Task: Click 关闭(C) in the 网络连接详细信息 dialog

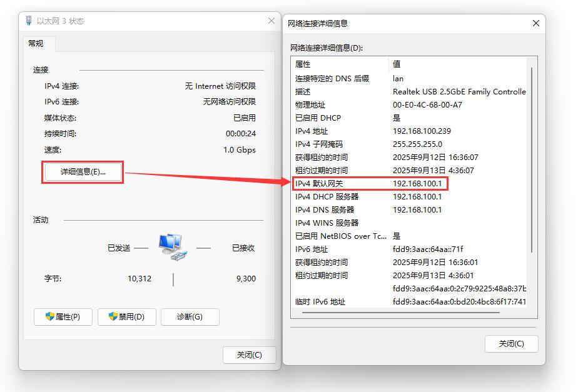Action: pos(511,344)
